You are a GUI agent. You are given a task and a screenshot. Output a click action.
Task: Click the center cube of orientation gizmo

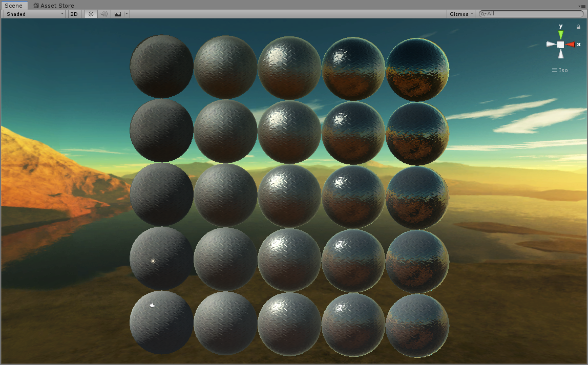[561, 45]
